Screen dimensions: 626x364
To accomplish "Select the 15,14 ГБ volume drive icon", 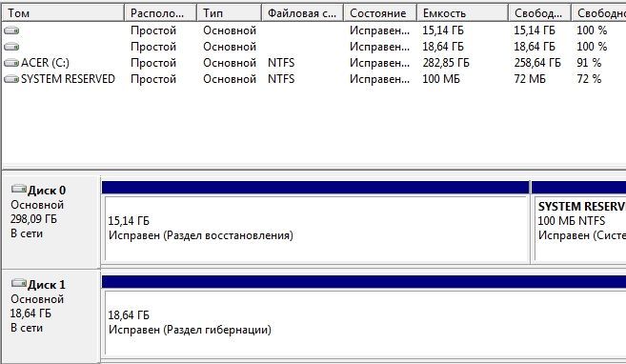I will point(11,30).
